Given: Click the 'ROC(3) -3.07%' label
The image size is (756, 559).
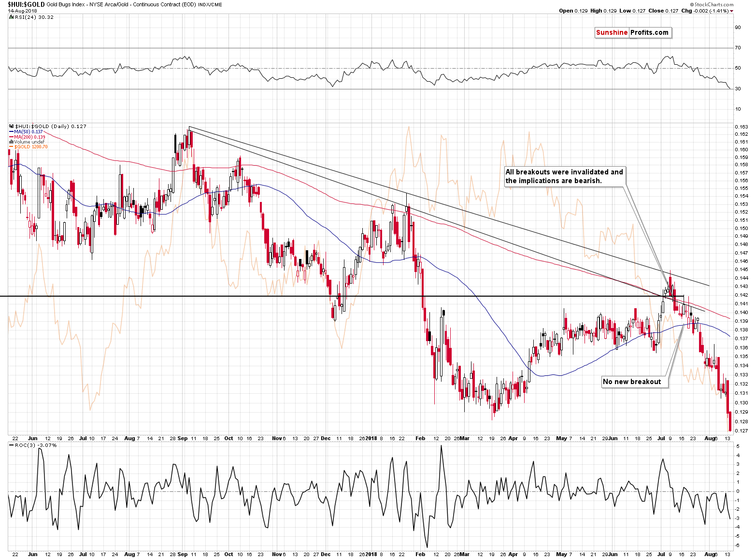Looking at the screenshot, I should tap(36, 445).
